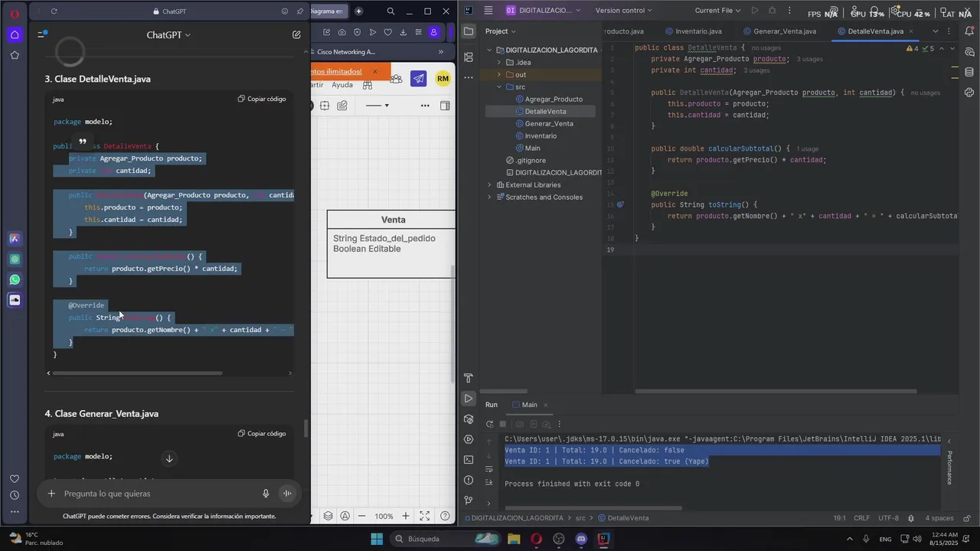Viewport: 980px width, 551px height.
Task: Open the .gitignore file
Action: coord(525,160)
